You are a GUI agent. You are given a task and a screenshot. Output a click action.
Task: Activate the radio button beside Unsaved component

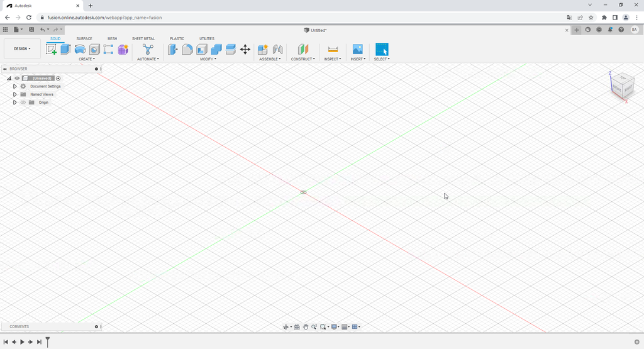click(58, 79)
